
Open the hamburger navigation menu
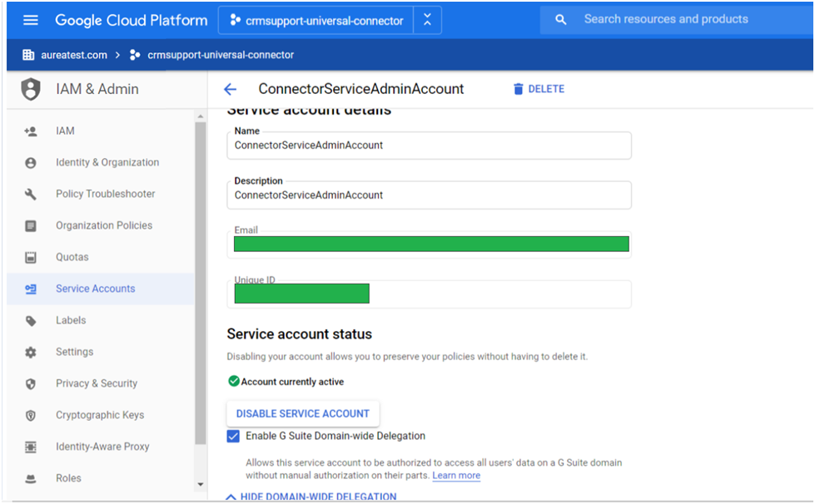pos(31,20)
